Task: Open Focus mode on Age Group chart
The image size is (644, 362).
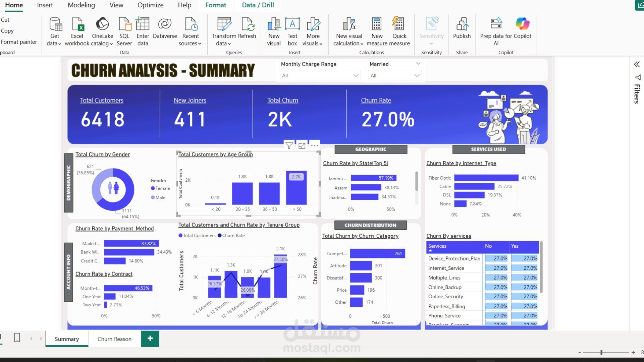Action: [x=302, y=145]
